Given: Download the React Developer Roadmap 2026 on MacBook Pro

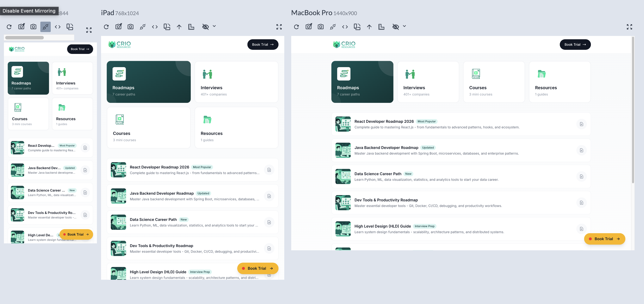Looking at the screenshot, I should 582,124.
